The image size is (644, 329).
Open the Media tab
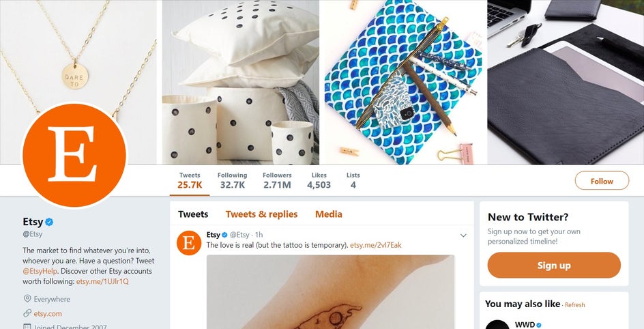328,214
